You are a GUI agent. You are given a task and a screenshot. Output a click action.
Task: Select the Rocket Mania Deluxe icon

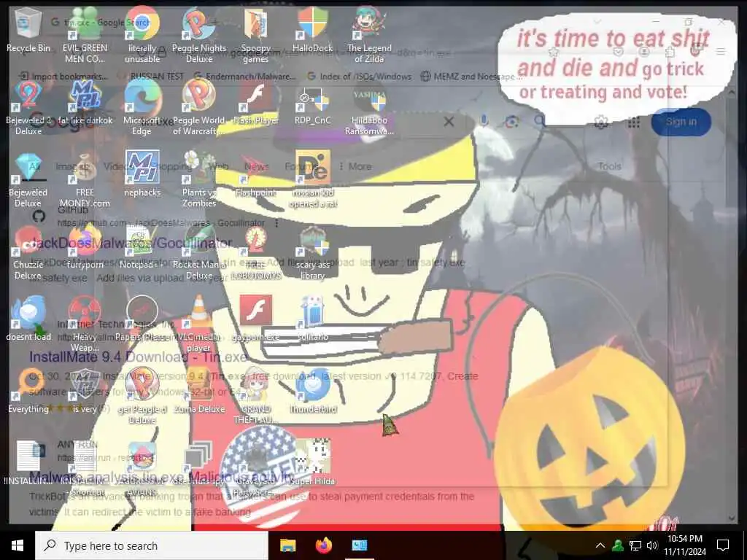[x=199, y=252]
